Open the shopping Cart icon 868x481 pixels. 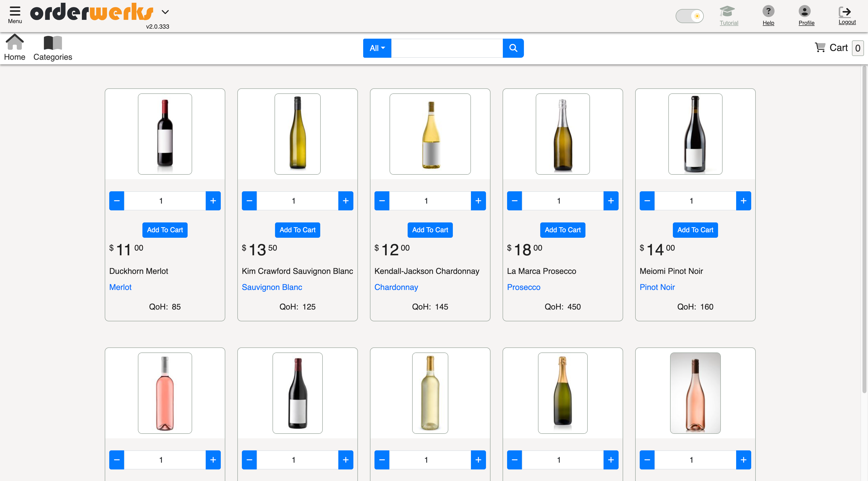tap(820, 47)
